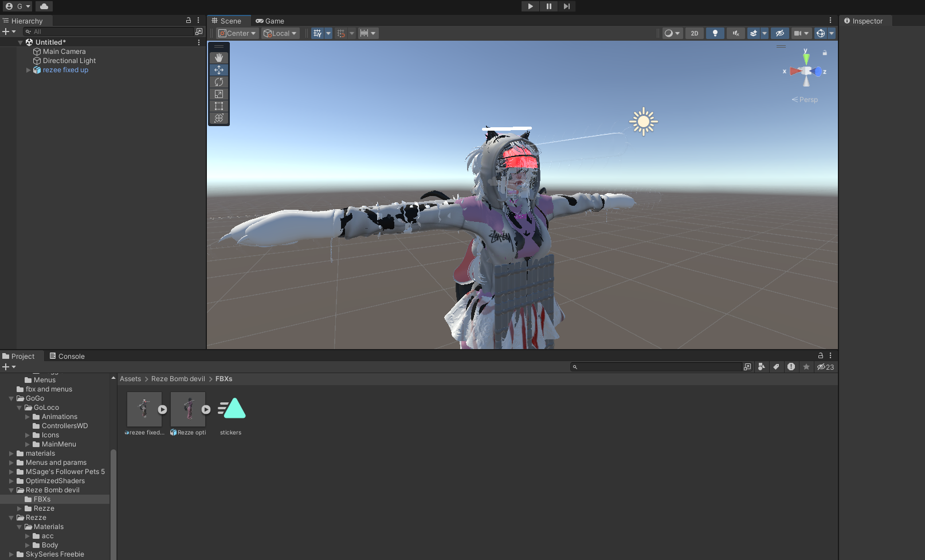Select the Hand view tool

219,58
